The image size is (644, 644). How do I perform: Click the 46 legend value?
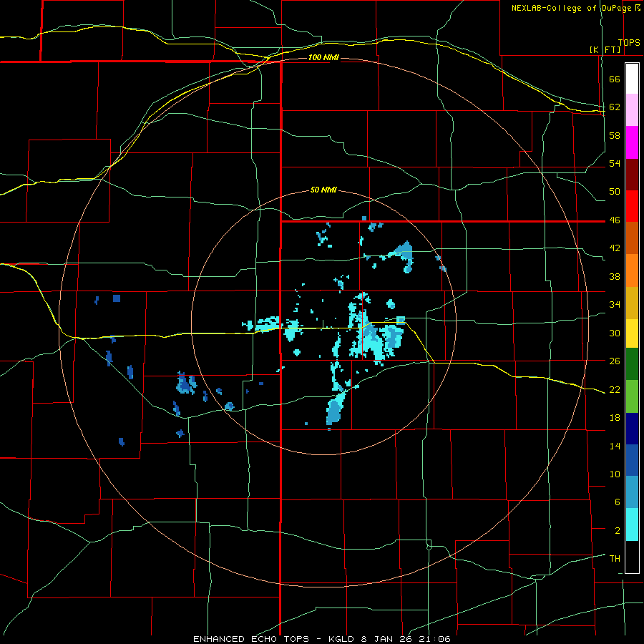[615, 220]
